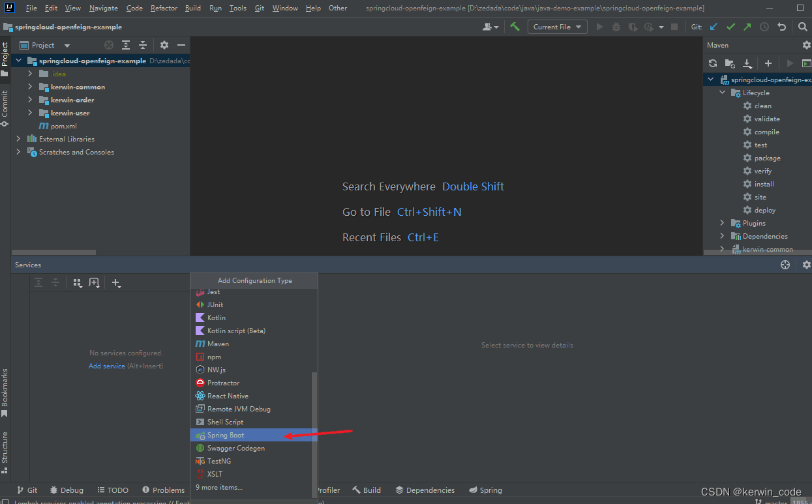Click the Update Project arrow icon
This screenshot has width=812, height=504.
712,27
